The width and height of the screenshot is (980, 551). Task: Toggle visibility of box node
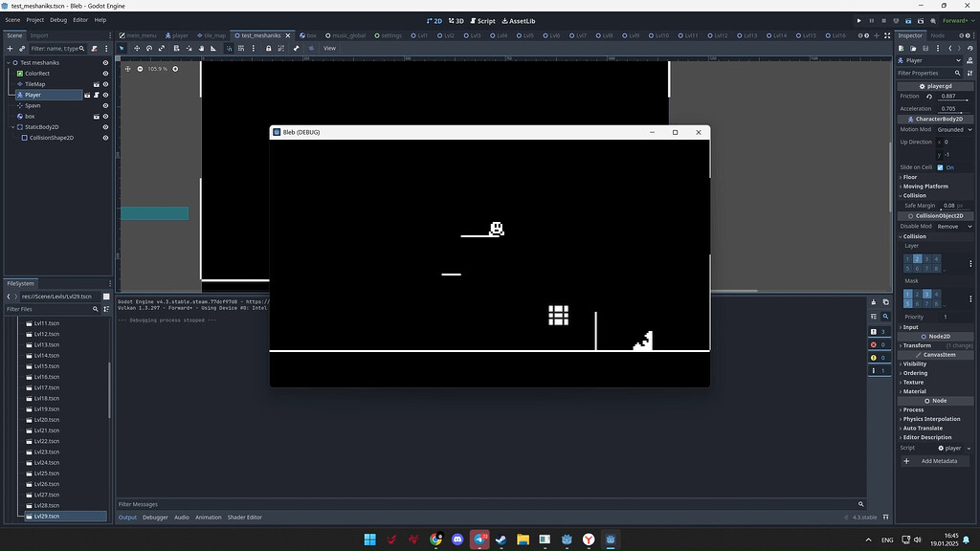click(105, 116)
